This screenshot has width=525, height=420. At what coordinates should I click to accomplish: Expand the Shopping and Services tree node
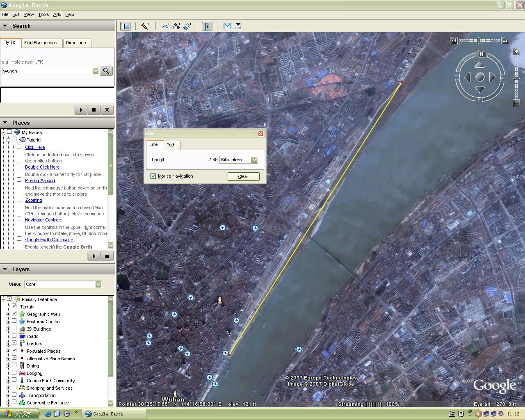click(x=8, y=388)
